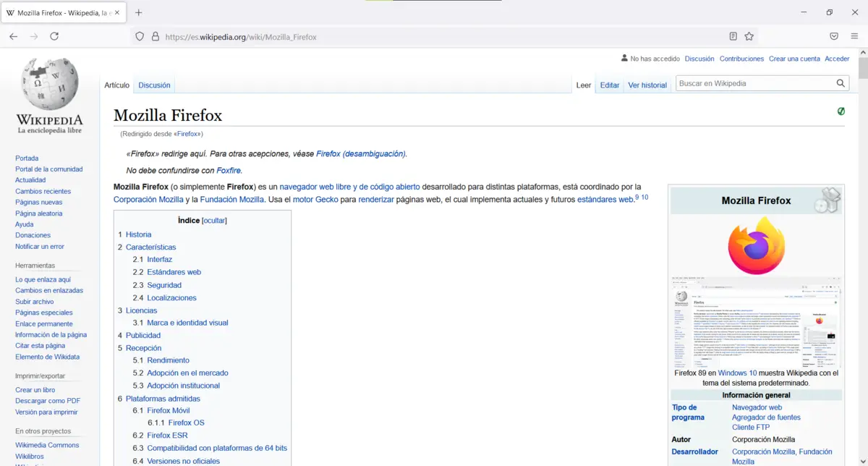The image size is (868, 466).
Task: Bookmark this page with the star
Action: [x=749, y=36]
